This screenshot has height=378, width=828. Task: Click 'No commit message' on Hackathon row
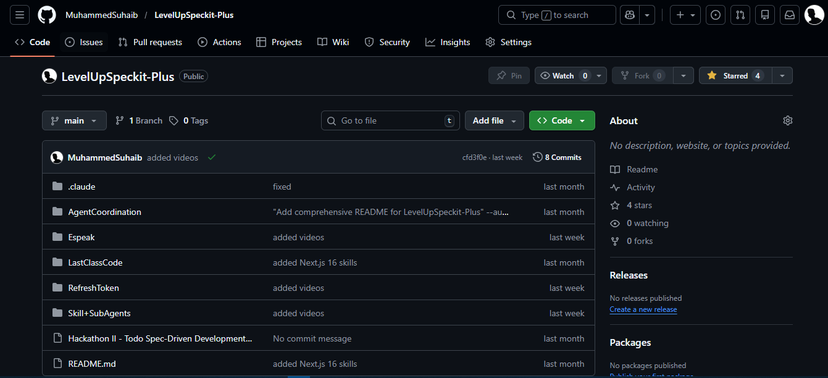(312, 338)
